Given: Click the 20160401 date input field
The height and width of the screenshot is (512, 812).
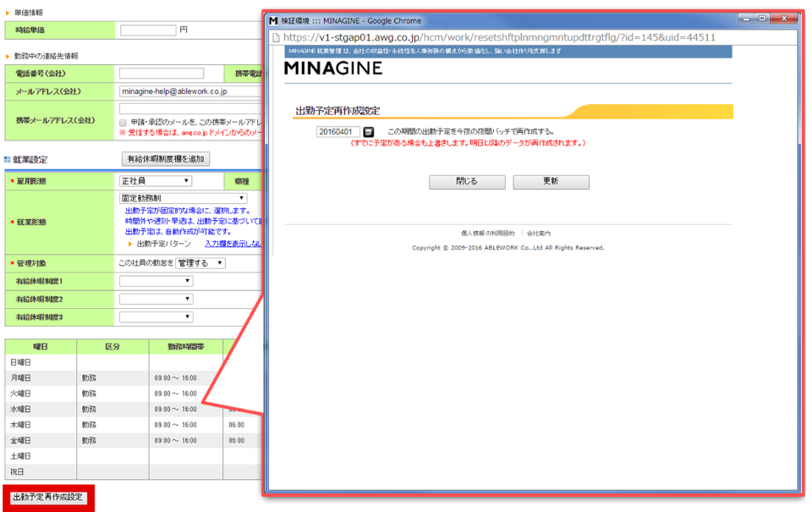Looking at the screenshot, I should (x=338, y=132).
